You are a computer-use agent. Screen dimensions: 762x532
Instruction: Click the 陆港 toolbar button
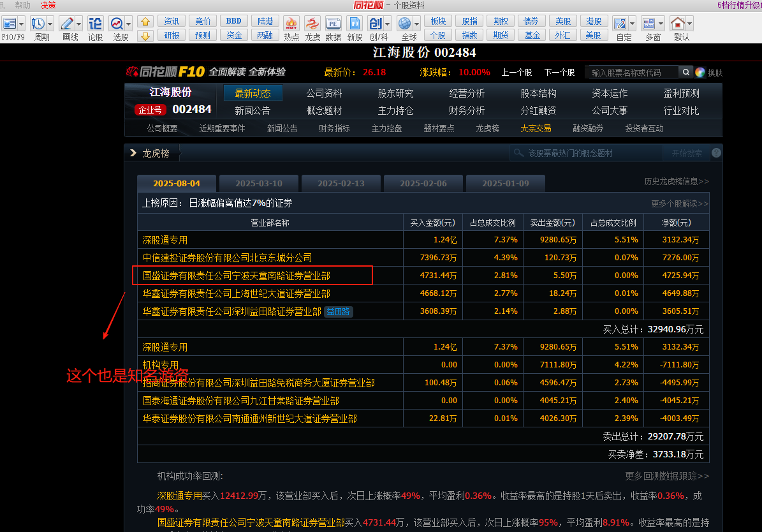(x=265, y=22)
